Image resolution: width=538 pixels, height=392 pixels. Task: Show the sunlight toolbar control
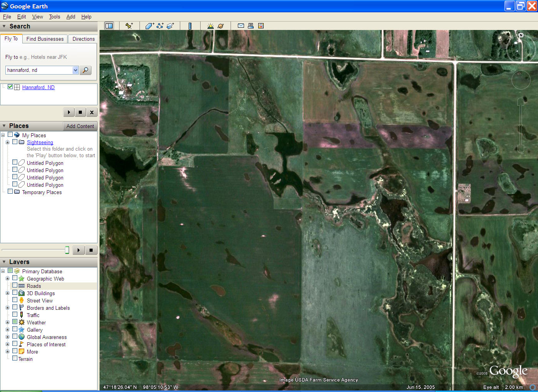210,26
